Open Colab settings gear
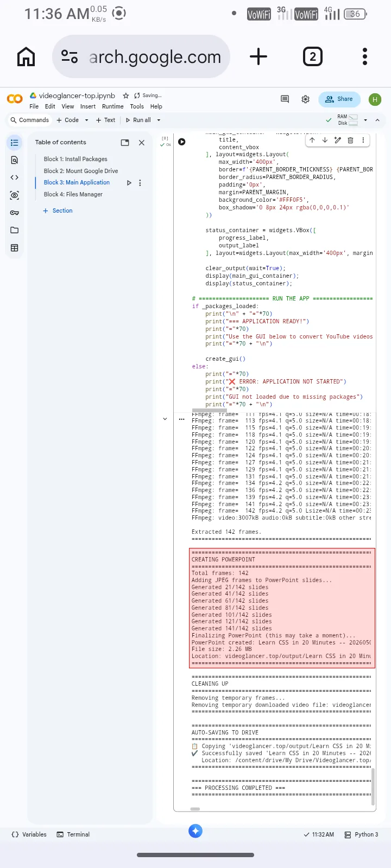Image resolution: width=391 pixels, height=868 pixels. (306, 99)
